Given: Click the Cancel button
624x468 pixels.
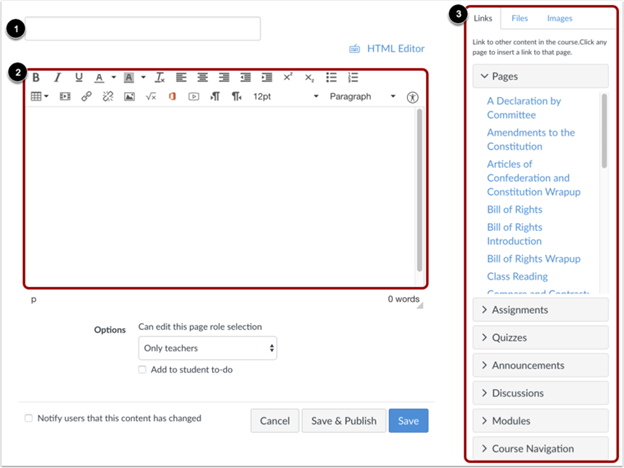Looking at the screenshot, I should coord(275,421).
